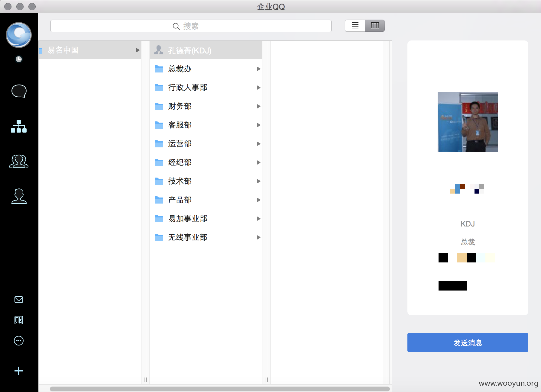Switch to column view mode
Viewport: 541px width, 392px height.
(x=375, y=26)
